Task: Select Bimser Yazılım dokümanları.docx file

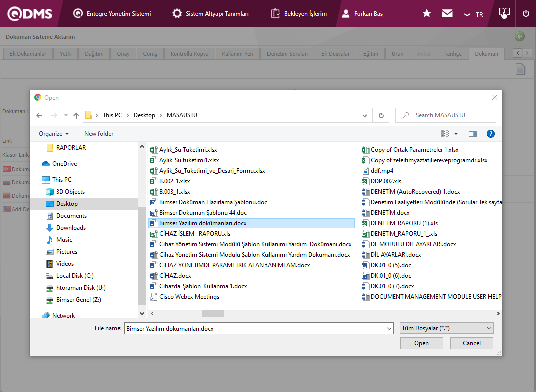Action: pos(251,223)
